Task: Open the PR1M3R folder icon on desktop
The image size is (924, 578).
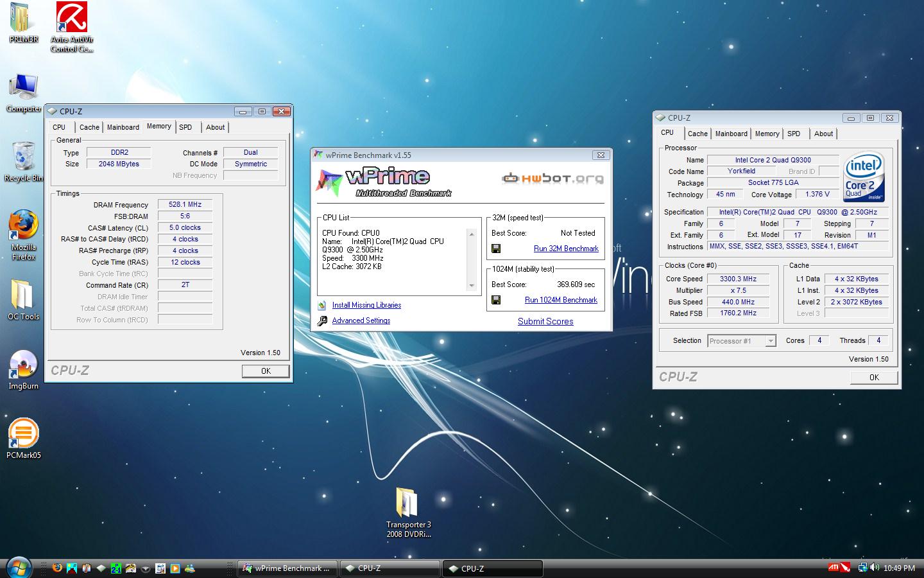Action: point(24,22)
